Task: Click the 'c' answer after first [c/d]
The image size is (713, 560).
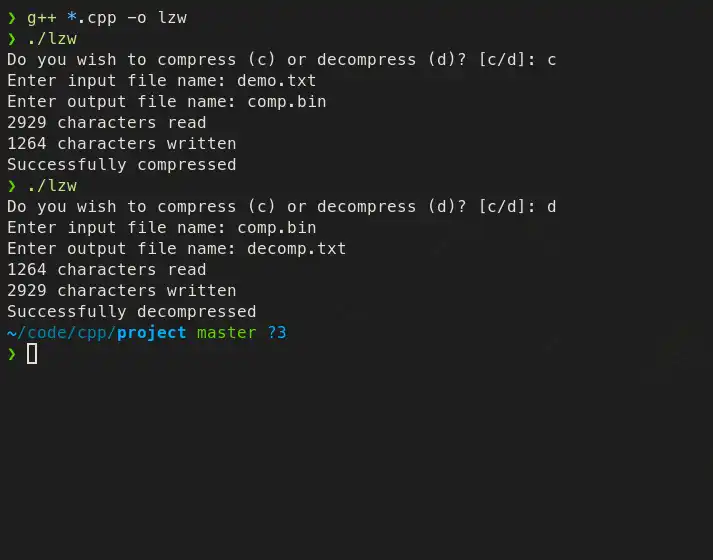Action: 552,60
